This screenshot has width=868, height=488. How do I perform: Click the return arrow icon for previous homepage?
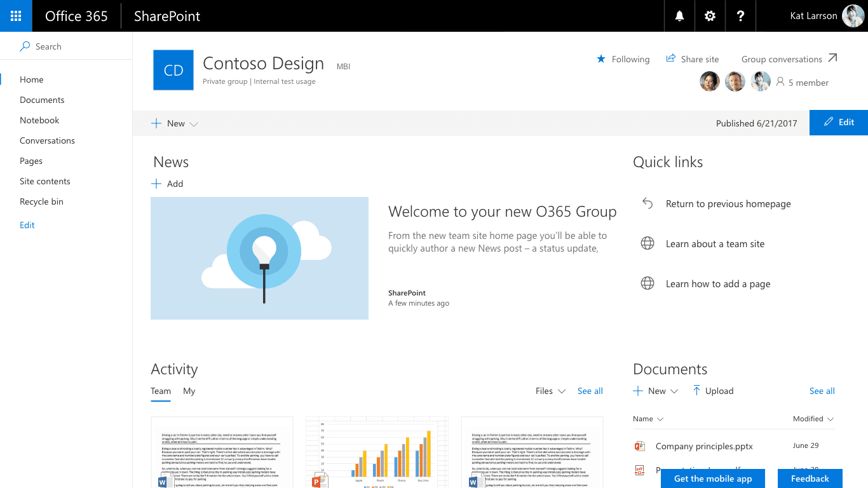(x=648, y=203)
